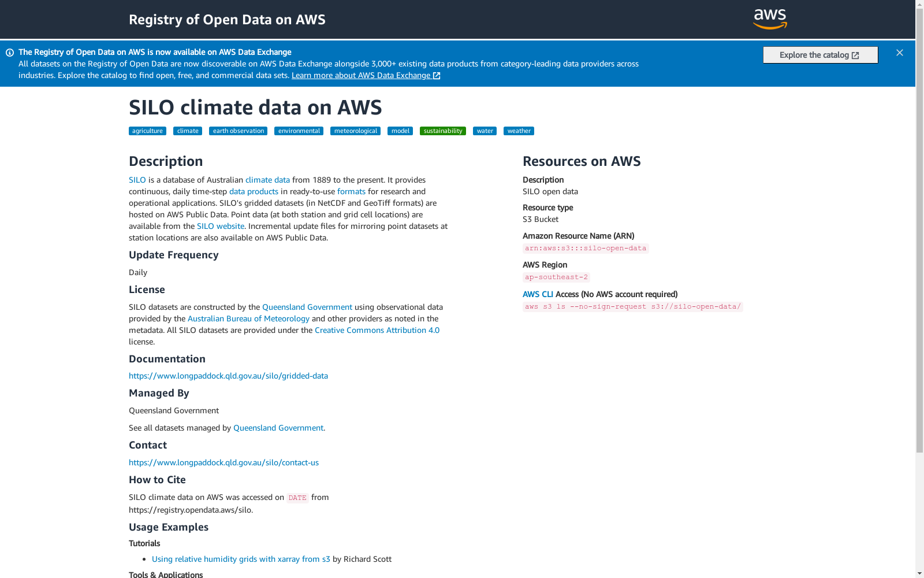Open Creative Commons Attribution 4.0 link

[x=377, y=330]
